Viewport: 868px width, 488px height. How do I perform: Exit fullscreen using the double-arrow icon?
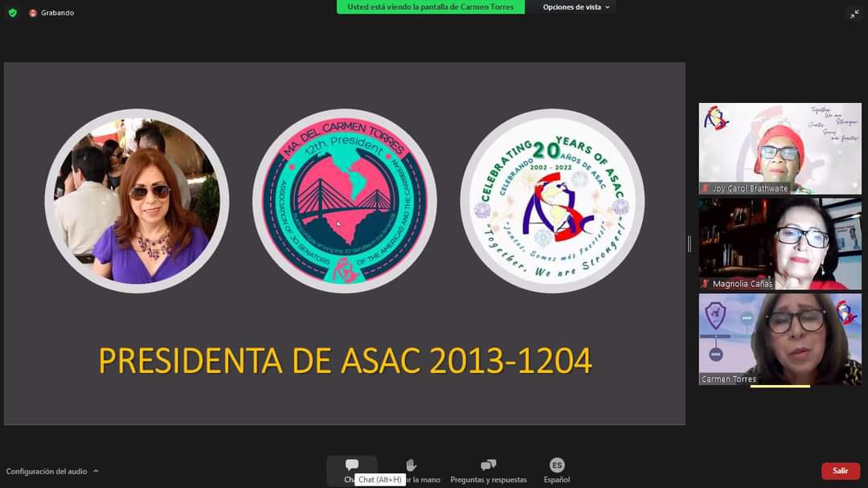tap(854, 13)
